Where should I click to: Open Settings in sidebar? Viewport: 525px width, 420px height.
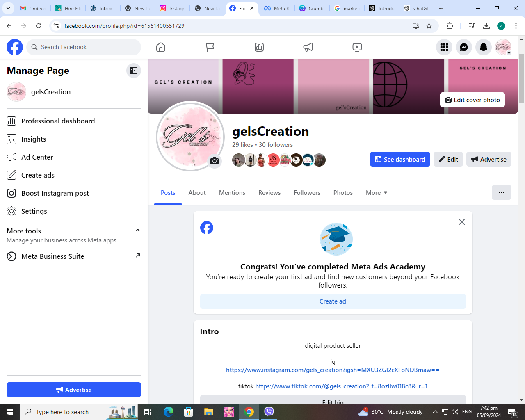74,211
